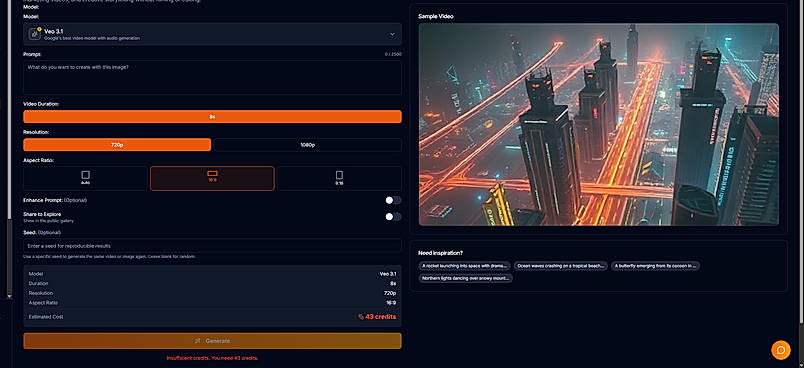
Task: Open the orange chat support bubble
Action: pos(780,350)
